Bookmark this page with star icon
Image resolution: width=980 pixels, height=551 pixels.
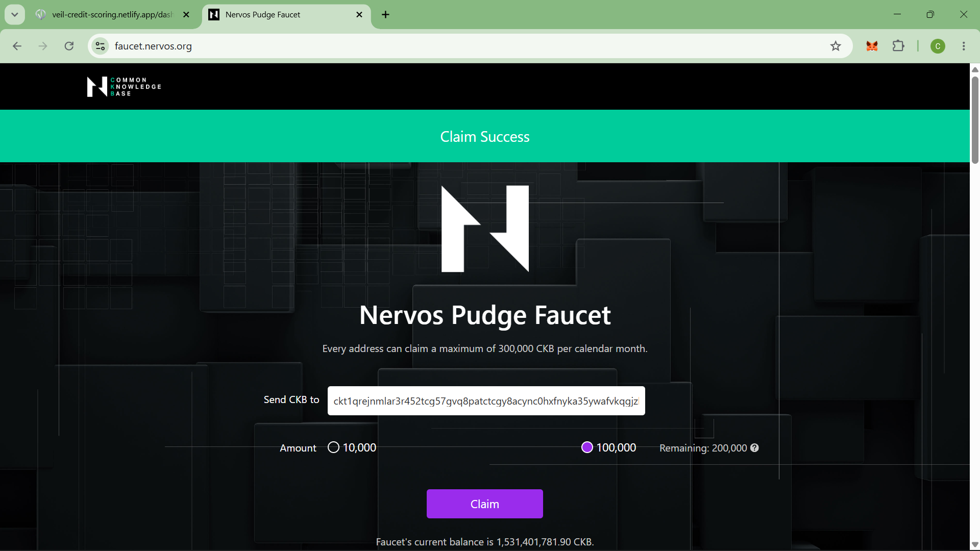tap(836, 46)
